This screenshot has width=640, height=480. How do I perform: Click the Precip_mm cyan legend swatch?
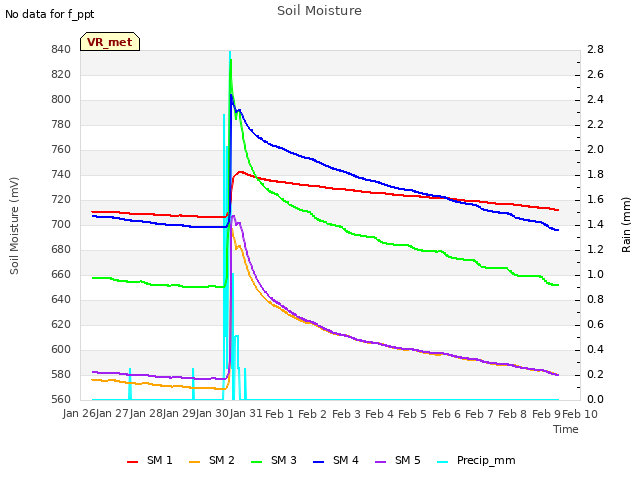[443, 462]
